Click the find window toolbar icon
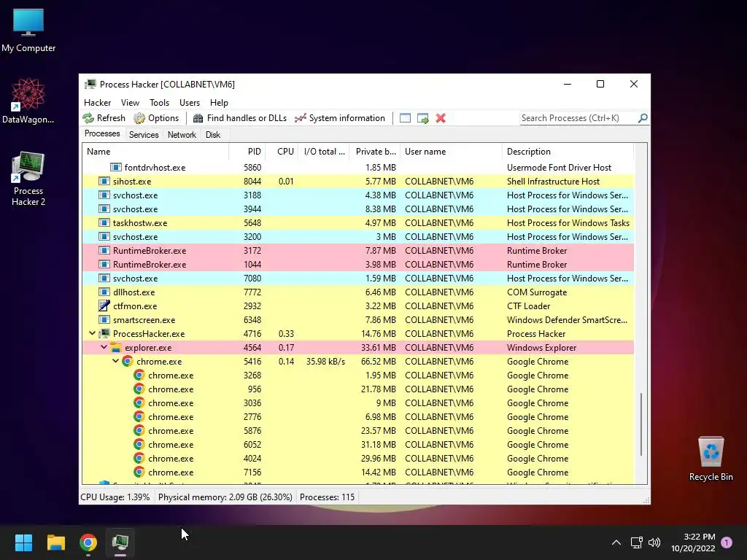Viewport: 747px width, 560px height. [405, 118]
